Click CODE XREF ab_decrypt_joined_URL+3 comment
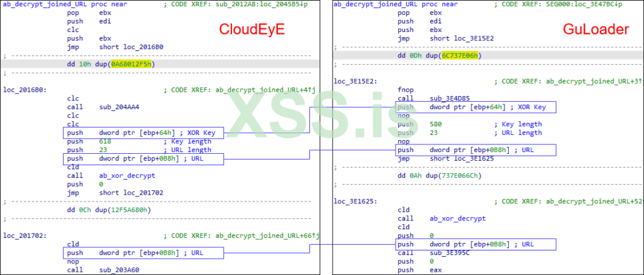 [x=567, y=82]
